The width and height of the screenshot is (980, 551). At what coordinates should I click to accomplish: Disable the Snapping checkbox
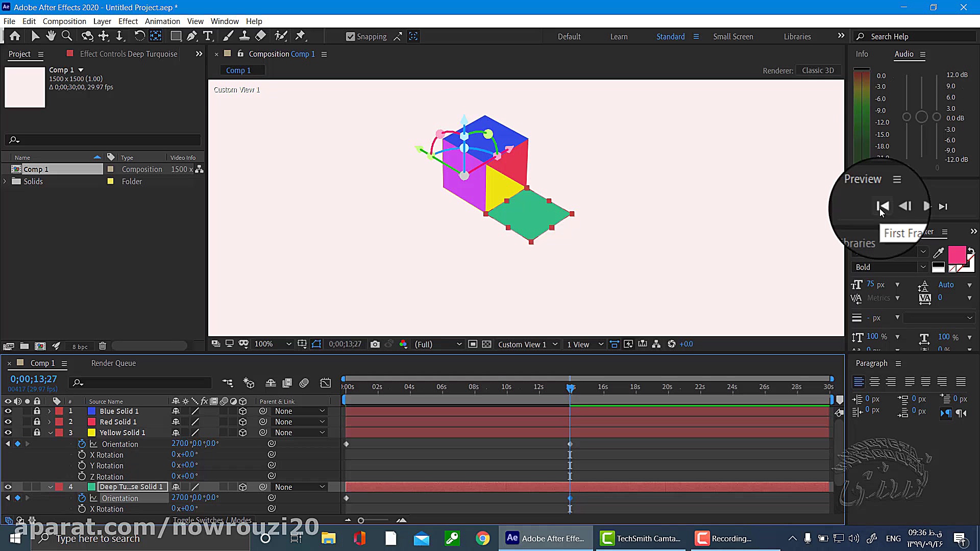tap(350, 37)
